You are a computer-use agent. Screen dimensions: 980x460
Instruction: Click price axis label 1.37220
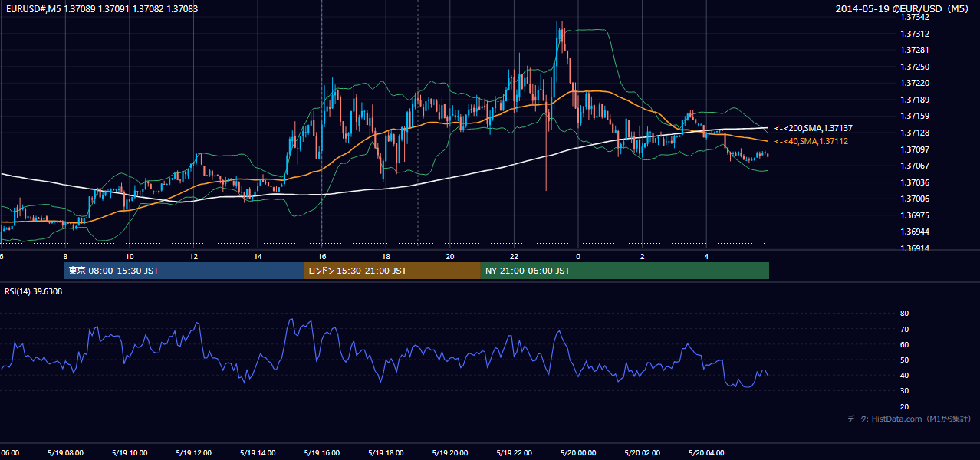[x=915, y=83]
